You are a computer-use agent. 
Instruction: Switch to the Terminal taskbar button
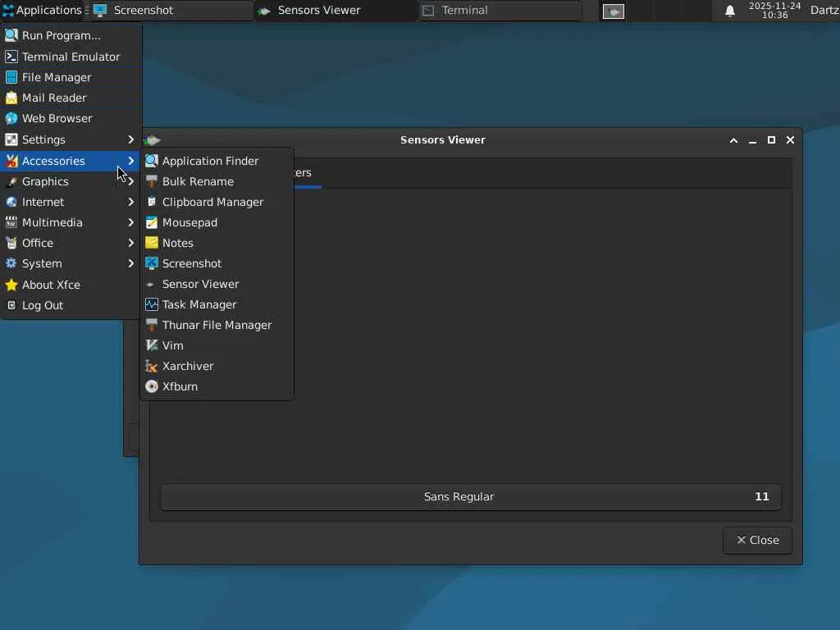pyautogui.click(x=500, y=10)
